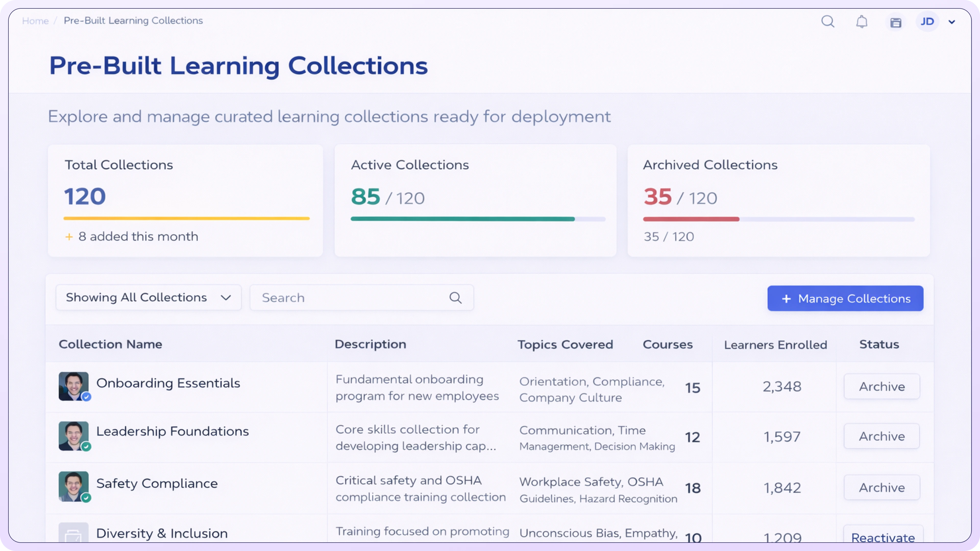Toggle the green checkmark on Leadership Foundations
This screenshot has width=980, height=551.
(x=86, y=447)
